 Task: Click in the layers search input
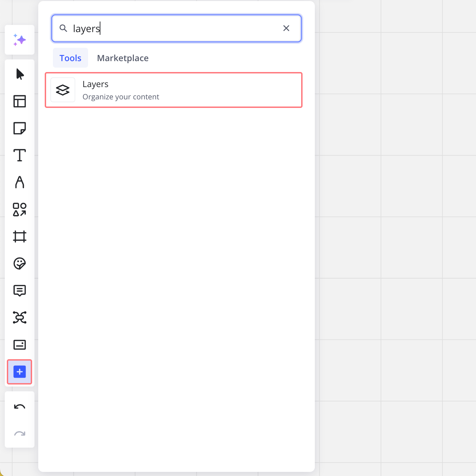(171, 28)
